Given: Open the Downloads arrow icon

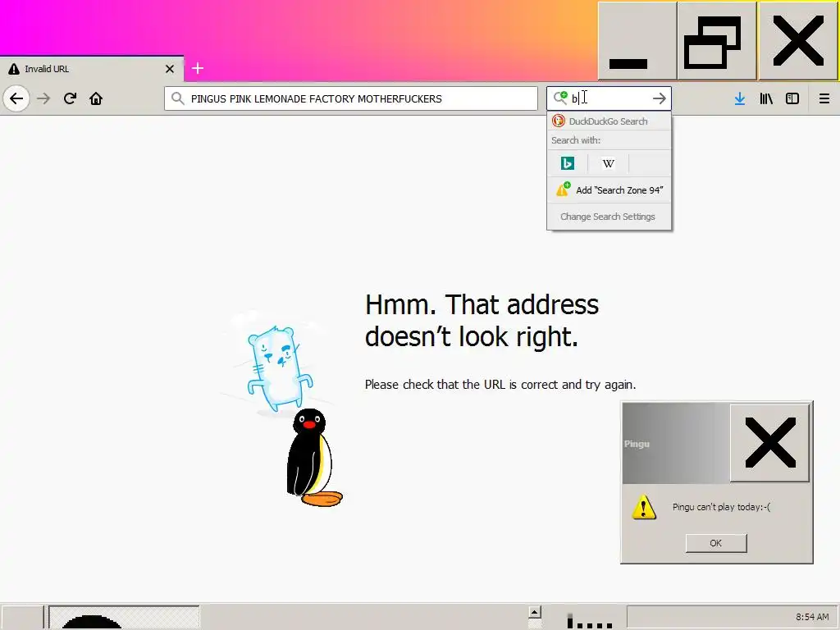Looking at the screenshot, I should 740,98.
